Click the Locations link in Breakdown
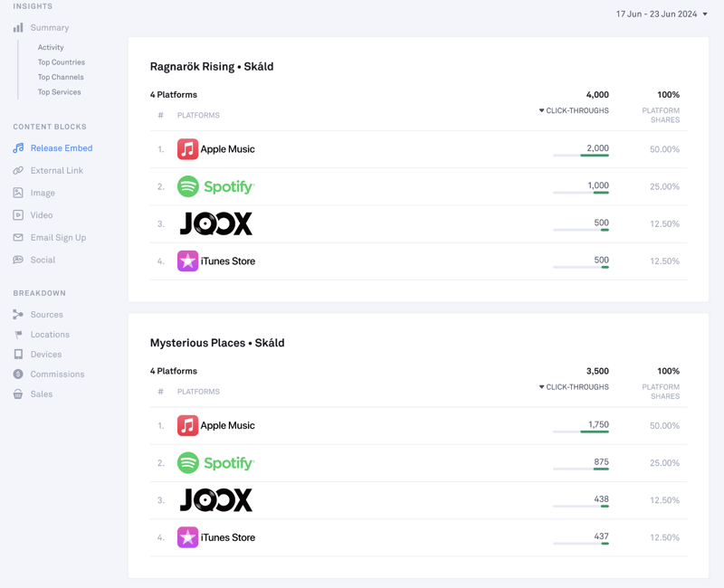 pyautogui.click(x=50, y=335)
